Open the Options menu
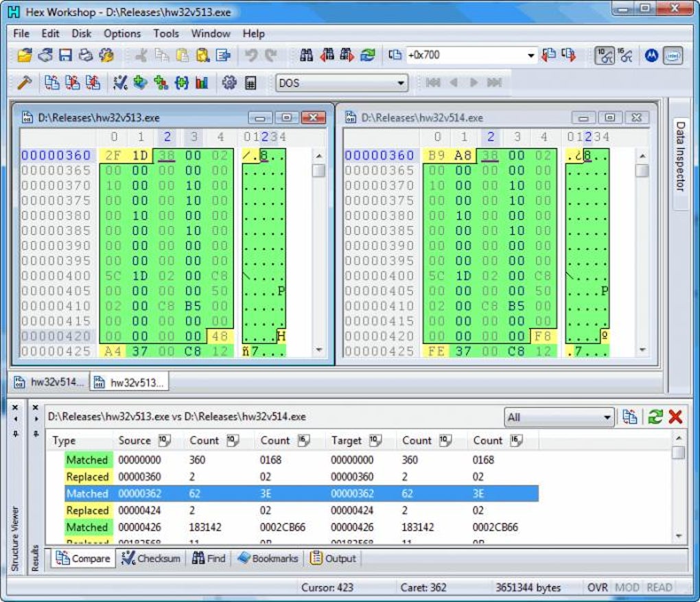The image size is (700, 602). click(122, 34)
